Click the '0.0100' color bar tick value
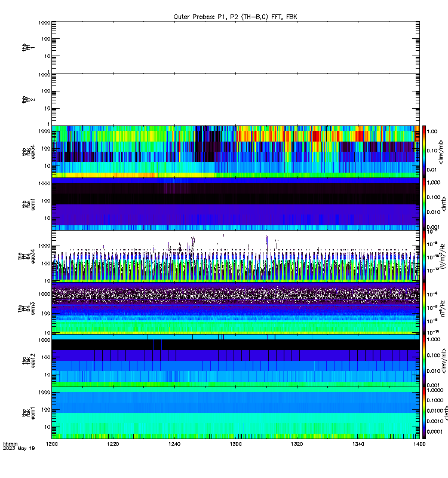Viewport: 448px width, 478px height. tap(435, 411)
